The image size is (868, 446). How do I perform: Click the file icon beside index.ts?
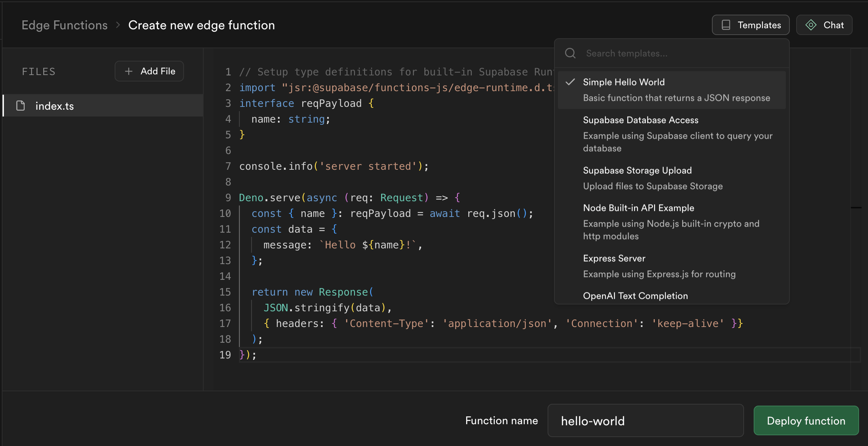pos(21,106)
